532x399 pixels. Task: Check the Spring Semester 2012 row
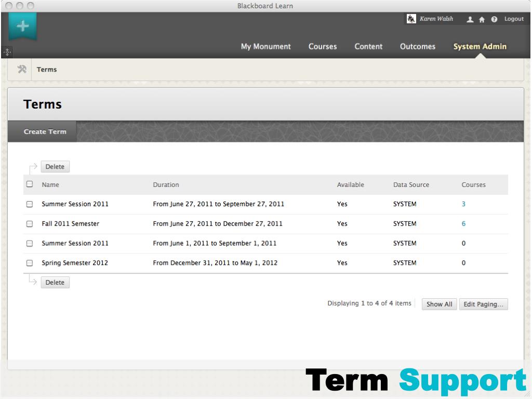pyautogui.click(x=30, y=262)
